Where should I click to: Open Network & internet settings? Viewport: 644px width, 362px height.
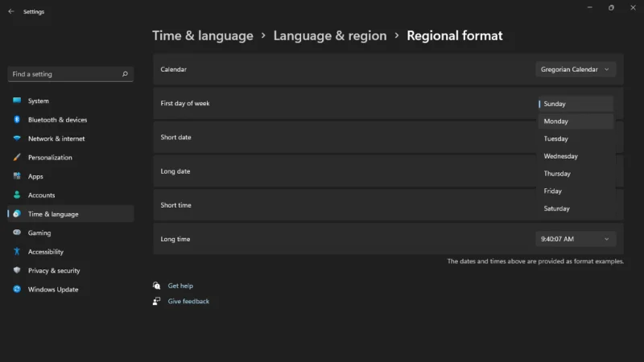pyautogui.click(x=71, y=138)
